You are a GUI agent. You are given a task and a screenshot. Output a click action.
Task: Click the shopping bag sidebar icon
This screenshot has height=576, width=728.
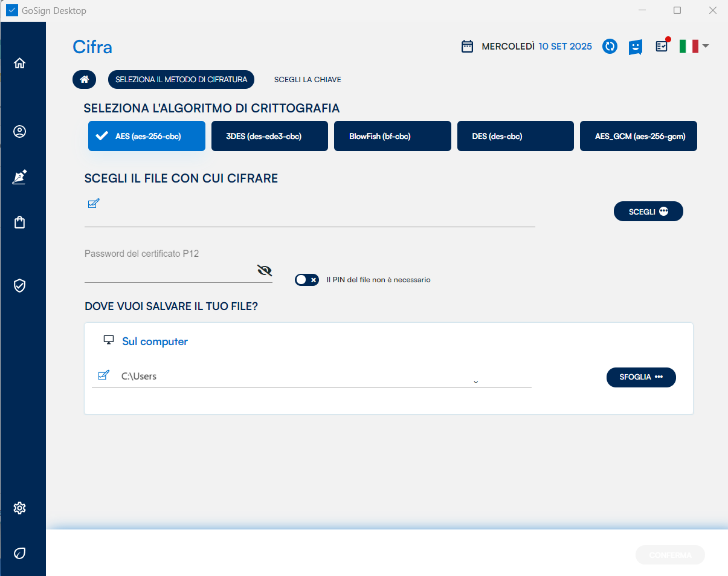click(20, 222)
